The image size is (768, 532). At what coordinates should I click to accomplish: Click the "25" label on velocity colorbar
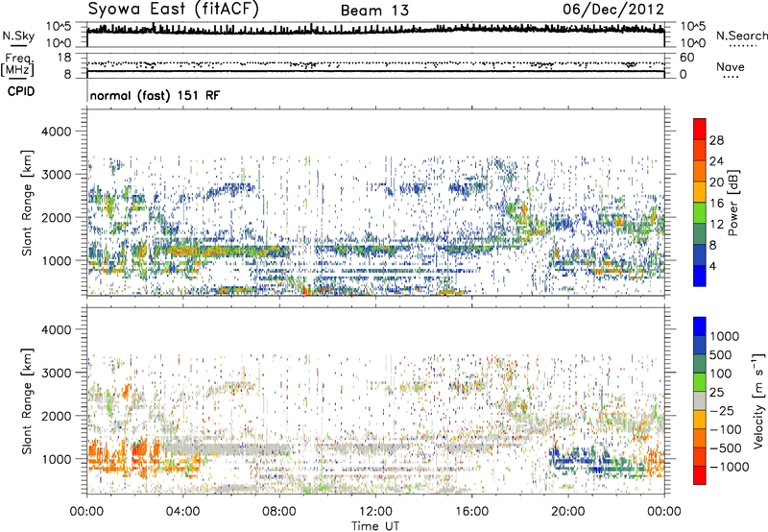[717, 393]
